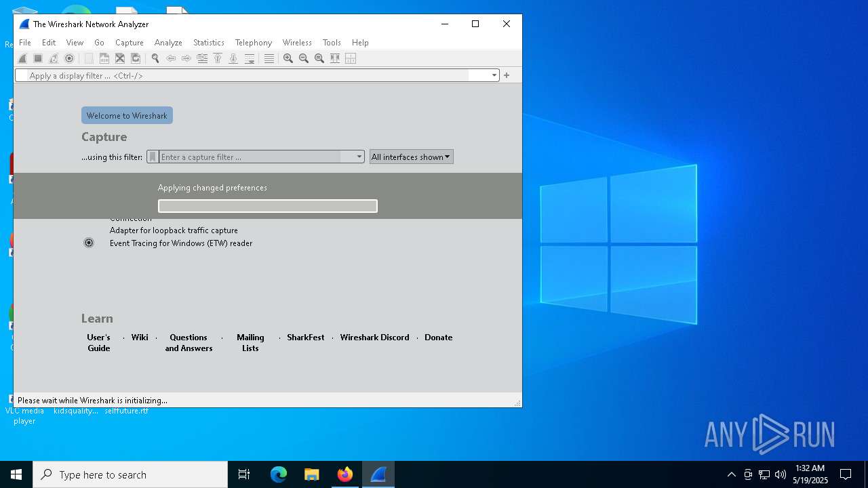The image size is (868, 488).
Task: Close capture file toolbar icon
Action: pyautogui.click(x=120, y=58)
